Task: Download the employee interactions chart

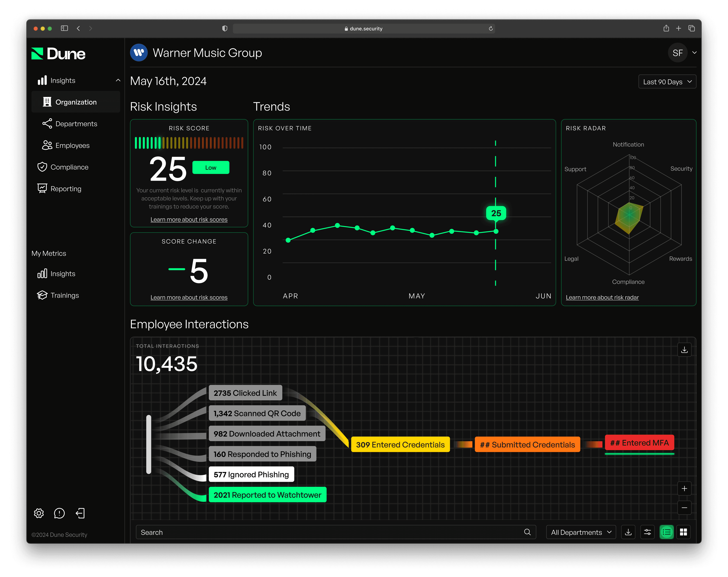Action: 684,350
